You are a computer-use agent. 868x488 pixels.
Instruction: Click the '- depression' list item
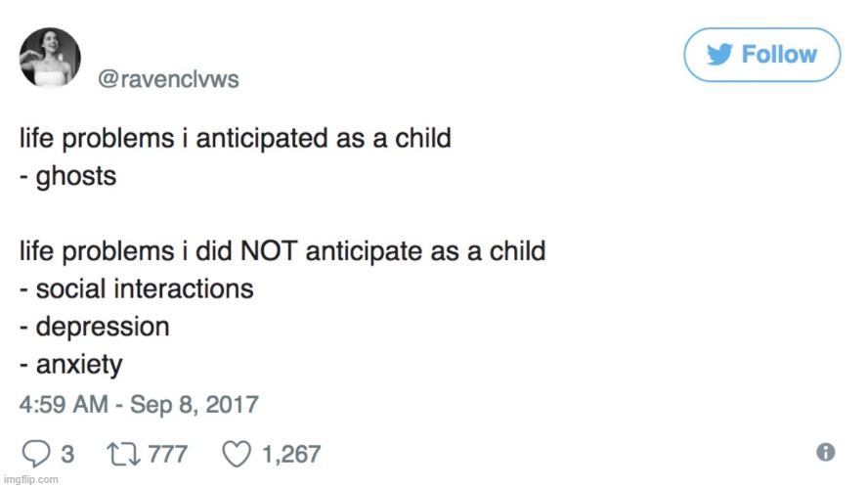coord(95,327)
